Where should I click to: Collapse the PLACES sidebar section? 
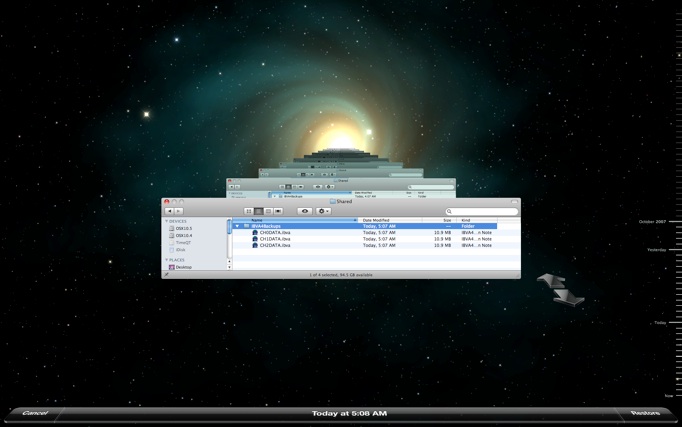point(167,260)
